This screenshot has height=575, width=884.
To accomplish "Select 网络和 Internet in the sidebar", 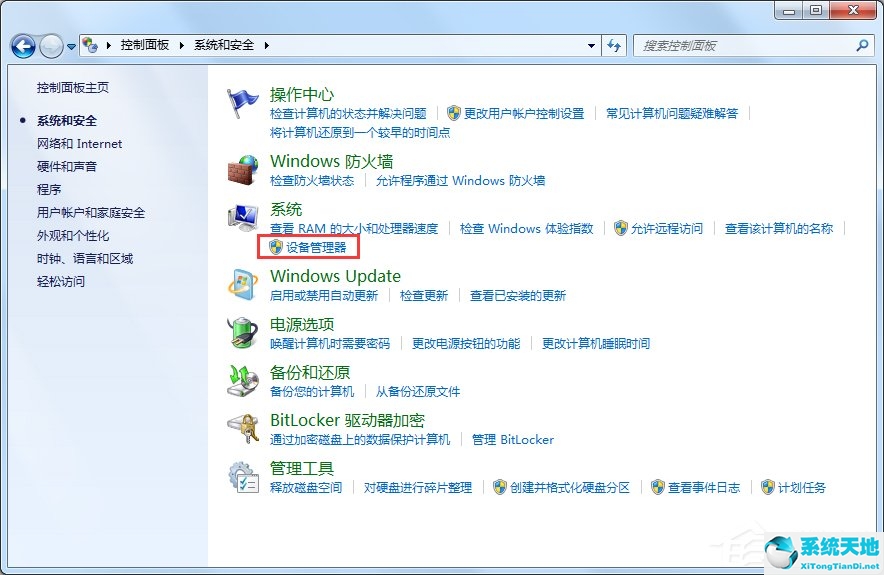I will [x=80, y=144].
